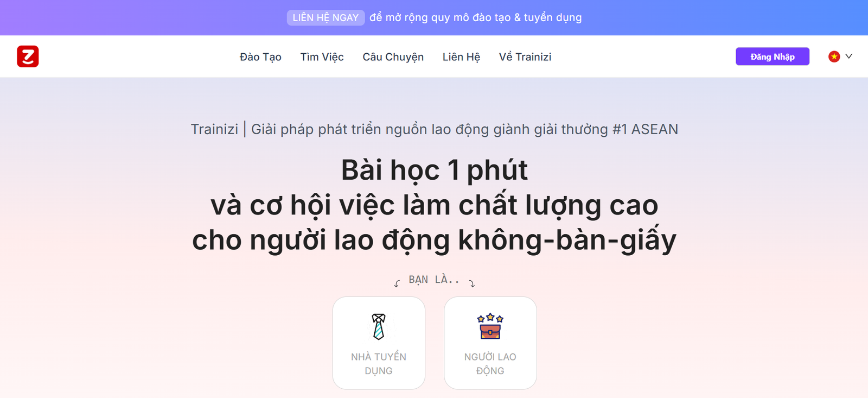The width and height of the screenshot is (868, 398).
Task: Select the NGƯỜI LAO ĐỘNG card label
Action: tap(490, 364)
